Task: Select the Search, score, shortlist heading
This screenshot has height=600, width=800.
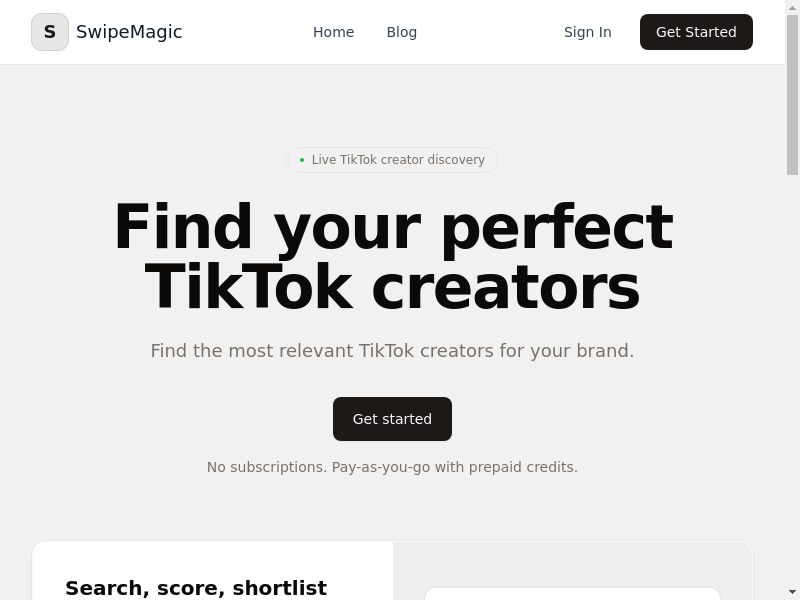Action: coord(196,588)
